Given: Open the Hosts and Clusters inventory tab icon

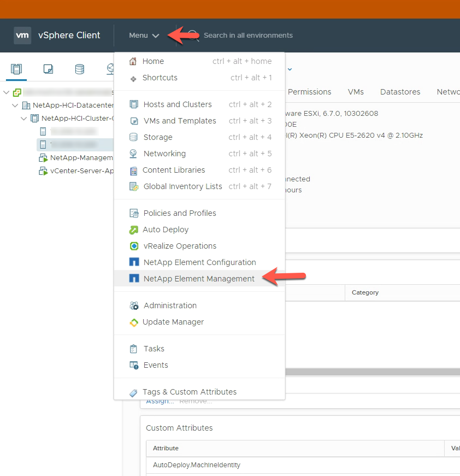Looking at the screenshot, I should (16, 69).
